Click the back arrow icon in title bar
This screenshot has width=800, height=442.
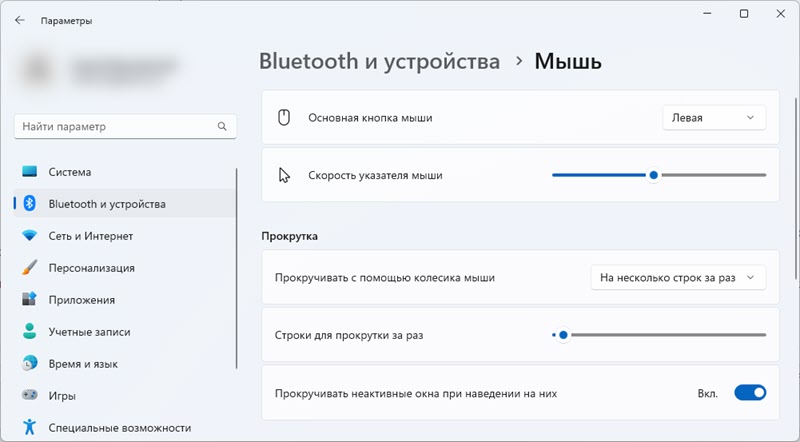tap(20, 19)
